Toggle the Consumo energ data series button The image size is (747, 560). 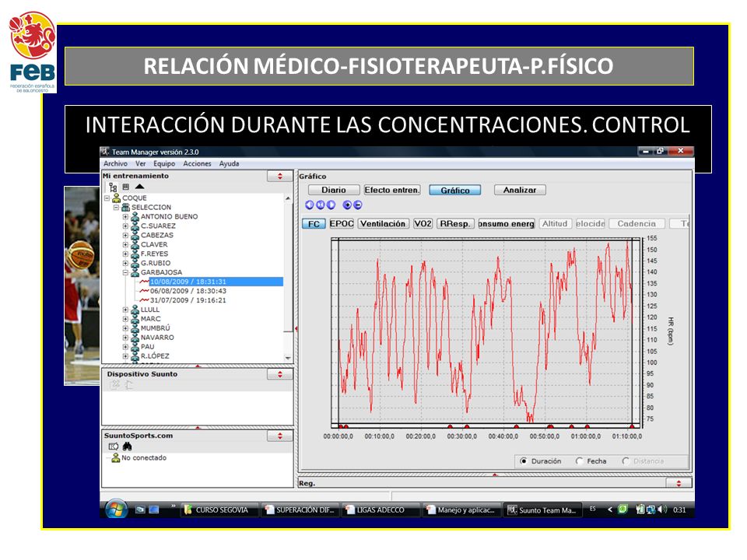pos(507,224)
